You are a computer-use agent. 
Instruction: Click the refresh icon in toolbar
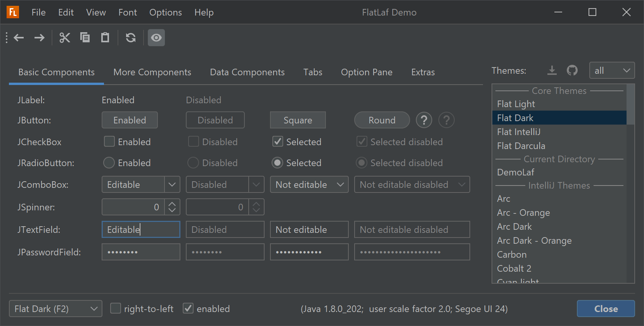coord(131,38)
